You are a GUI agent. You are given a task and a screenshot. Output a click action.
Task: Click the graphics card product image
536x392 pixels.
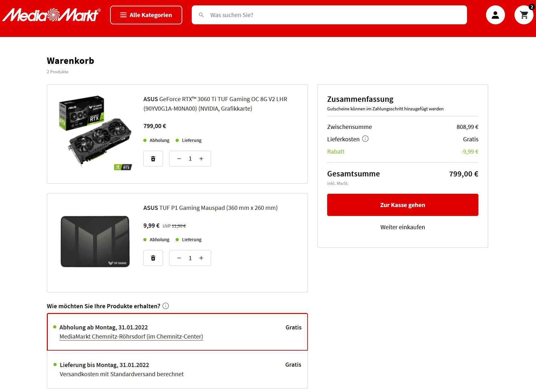[95, 133]
